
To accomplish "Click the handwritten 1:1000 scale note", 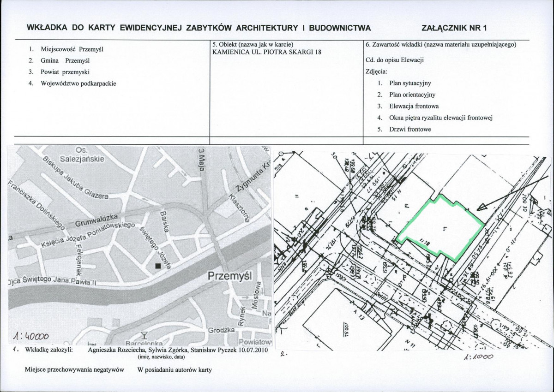I will (476, 356).
